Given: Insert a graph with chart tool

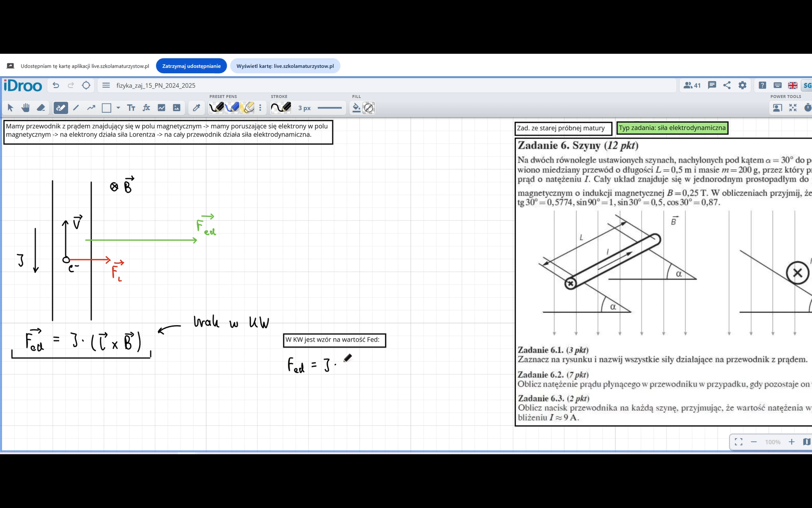Looking at the screenshot, I should tap(162, 108).
